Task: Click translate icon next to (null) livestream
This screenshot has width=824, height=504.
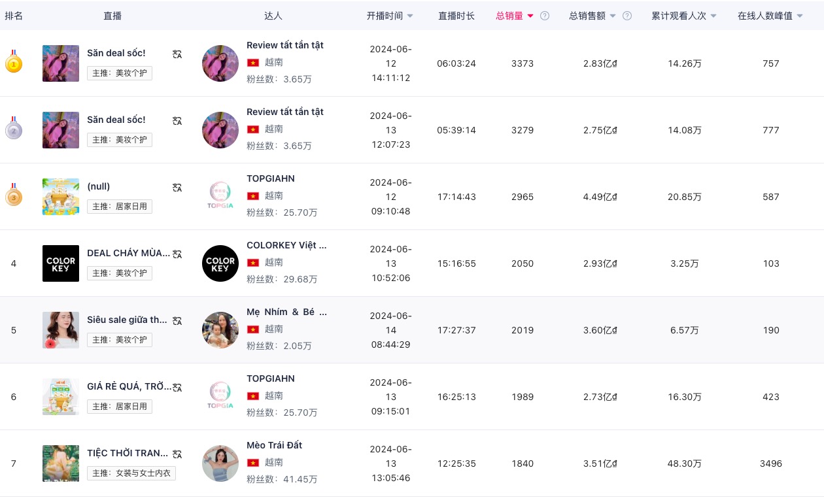Action: (x=177, y=188)
